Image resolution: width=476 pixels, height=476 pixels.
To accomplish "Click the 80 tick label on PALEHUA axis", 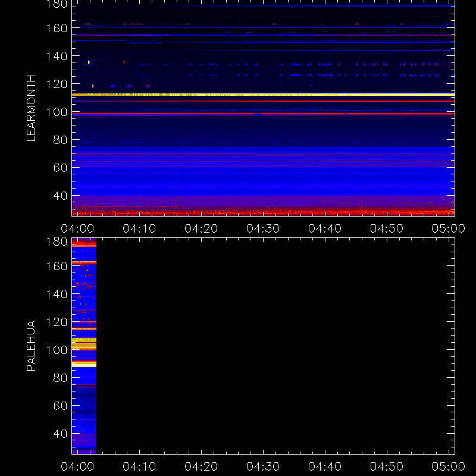I will click(60, 378).
